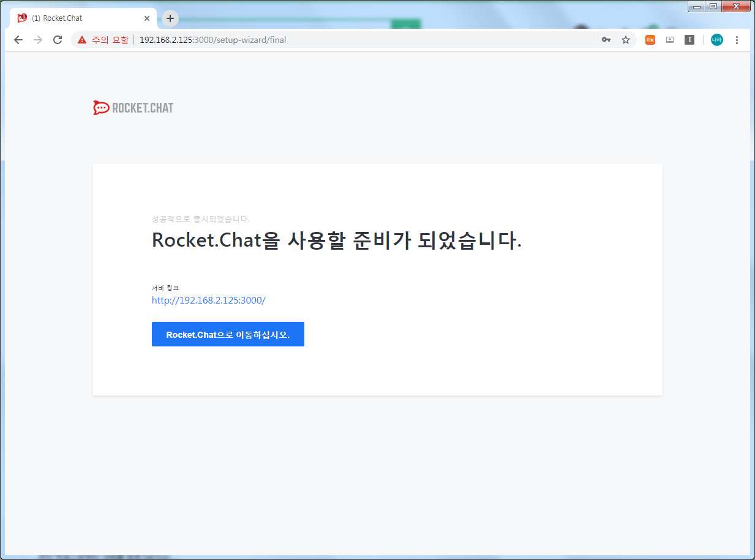Click the browser forward arrow
Viewport: 755px width, 560px height.
(x=38, y=40)
